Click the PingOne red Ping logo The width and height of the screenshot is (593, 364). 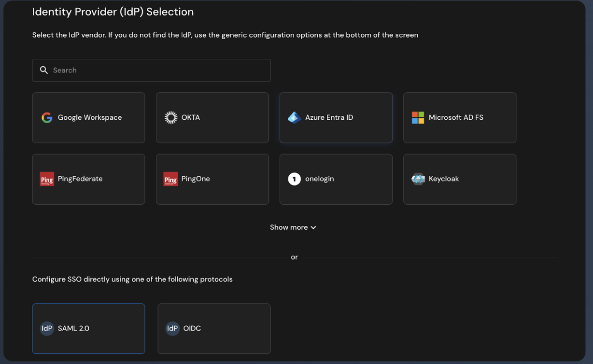170,179
